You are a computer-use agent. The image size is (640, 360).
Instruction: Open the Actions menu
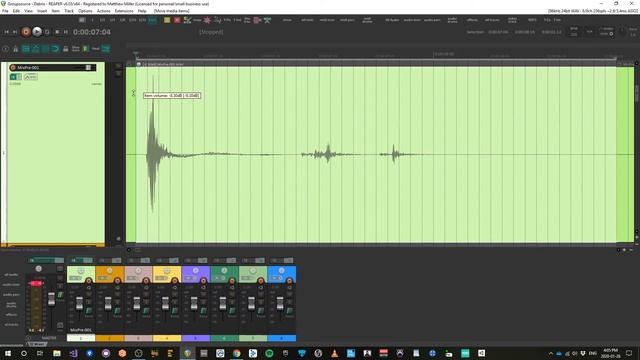click(103, 11)
